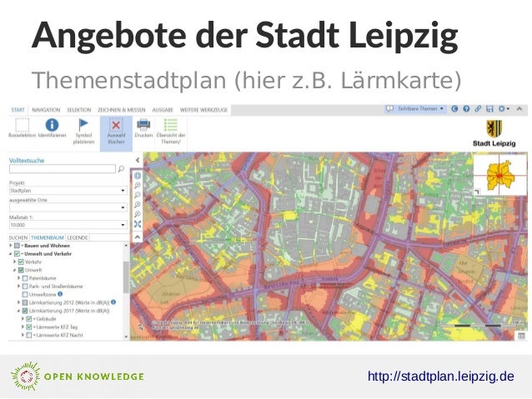Screen dimensions: 532x399
Task: Enable Lärmwerte KFZ Nacht checkbox
Action: 29,335
